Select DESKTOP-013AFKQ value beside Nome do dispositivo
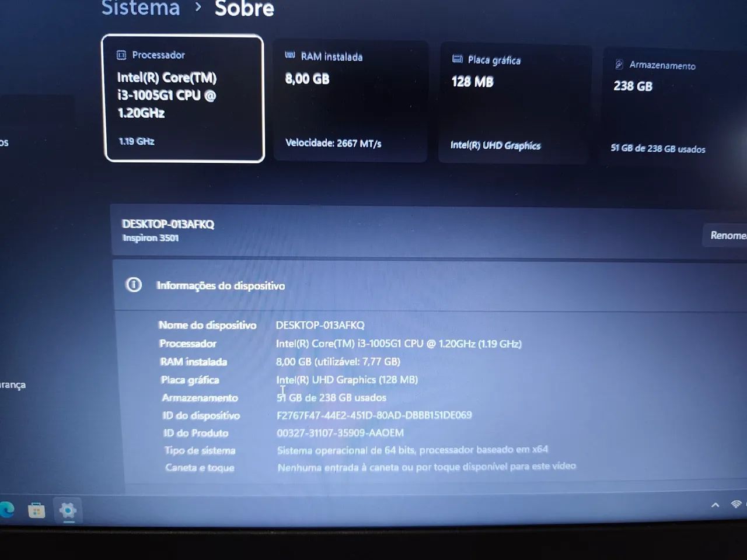Image resolution: width=747 pixels, height=560 pixels. tap(320, 325)
